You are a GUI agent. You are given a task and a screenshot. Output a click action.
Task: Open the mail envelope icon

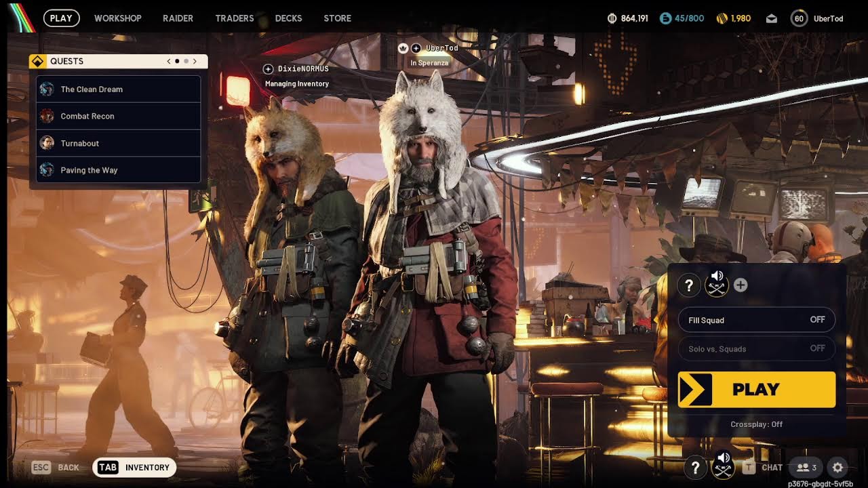point(771,19)
